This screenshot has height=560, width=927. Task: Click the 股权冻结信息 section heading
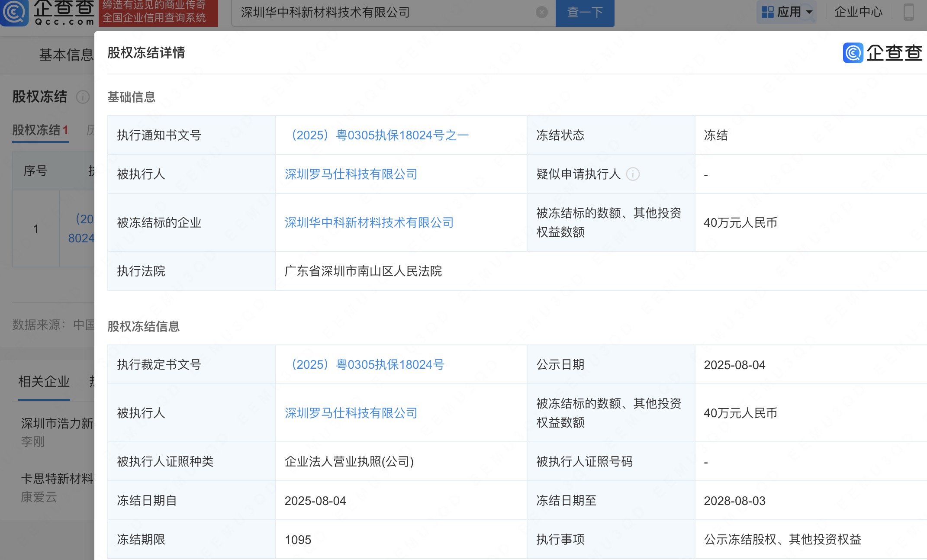(143, 326)
